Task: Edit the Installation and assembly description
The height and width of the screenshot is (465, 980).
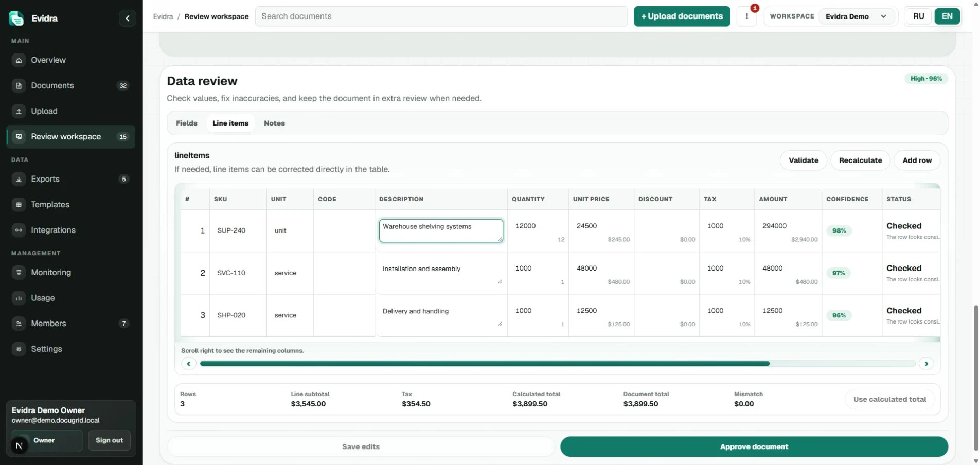Action: point(441,273)
